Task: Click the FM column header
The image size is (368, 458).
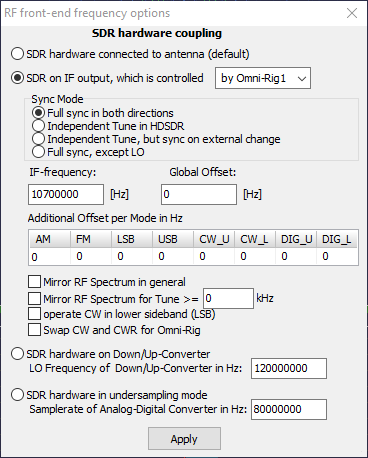Action: [x=91, y=239]
